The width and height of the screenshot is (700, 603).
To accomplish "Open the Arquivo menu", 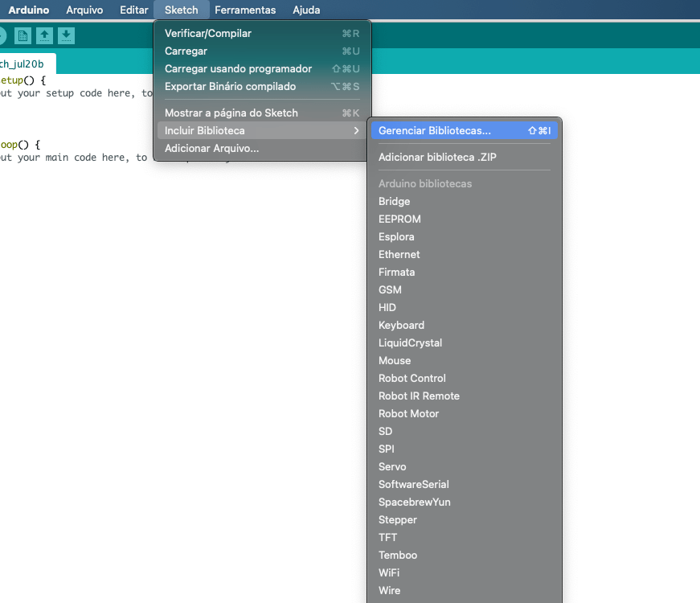I will 84,10.
